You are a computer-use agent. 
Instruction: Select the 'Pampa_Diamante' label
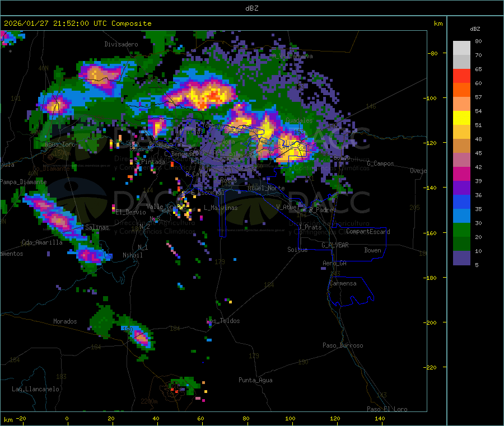click(24, 182)
